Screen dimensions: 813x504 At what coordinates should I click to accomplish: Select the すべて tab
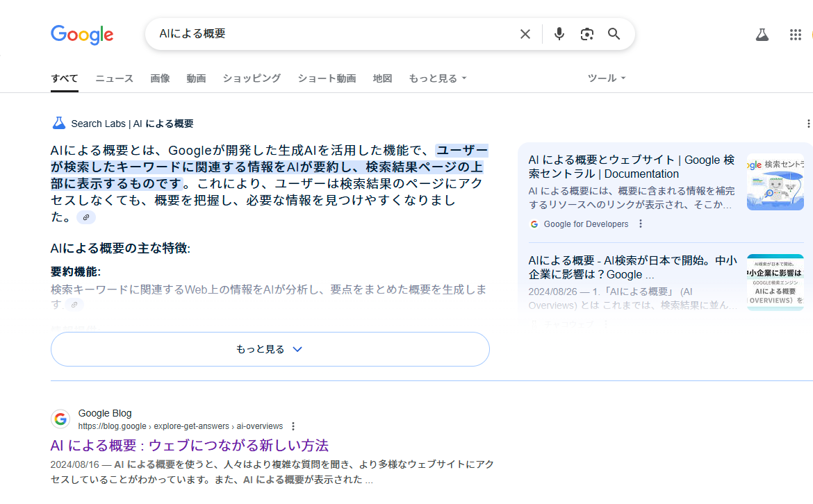click(x=65, y=78)
